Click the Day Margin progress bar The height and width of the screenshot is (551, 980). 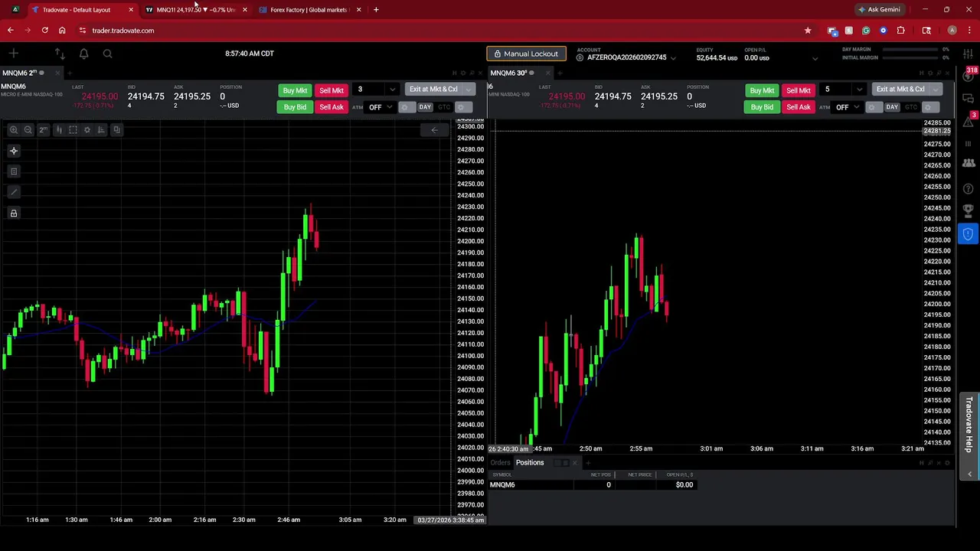[911, 50]
